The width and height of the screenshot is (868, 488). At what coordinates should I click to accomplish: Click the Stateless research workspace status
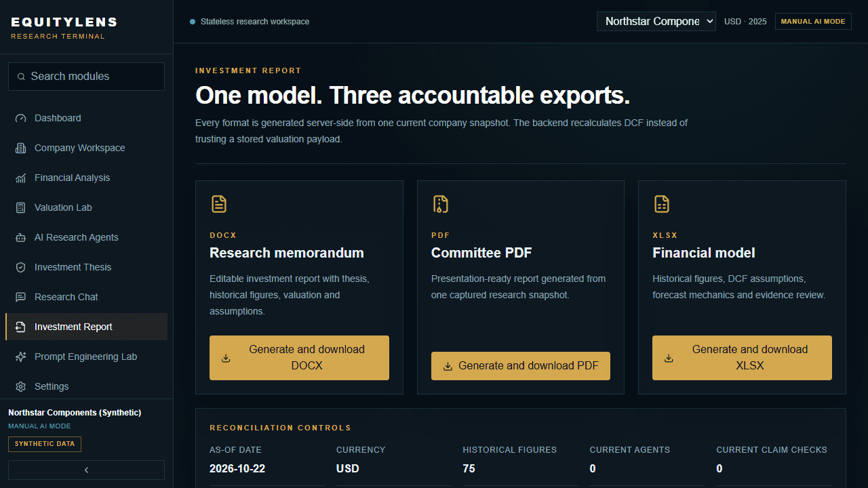[x=250, y=22]
